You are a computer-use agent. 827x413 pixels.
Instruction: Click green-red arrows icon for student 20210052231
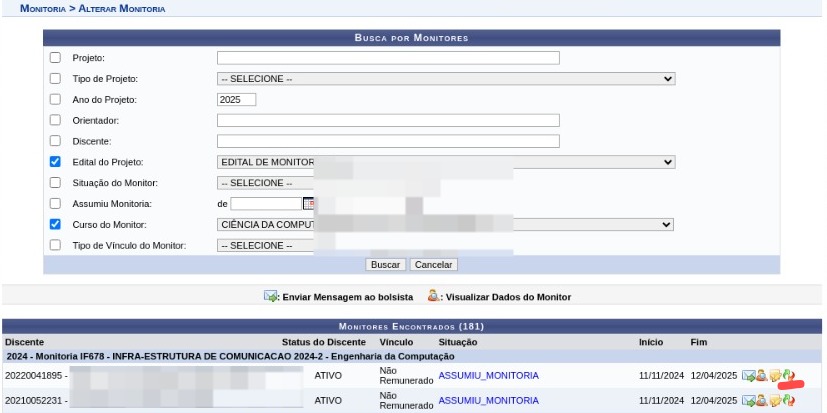tap(788, 401)
